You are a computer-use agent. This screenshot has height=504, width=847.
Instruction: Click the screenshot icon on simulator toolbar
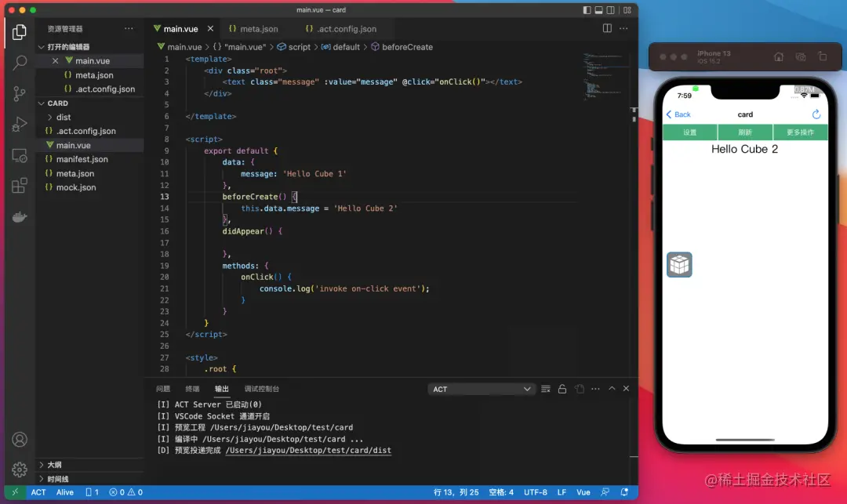click(x=801, y=56)
